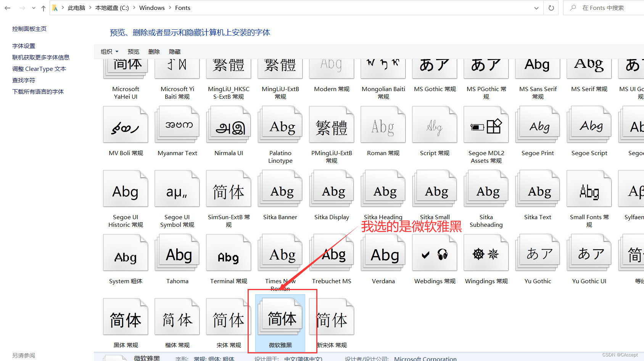This screenshot has width=644, height=361.
Task: Select the Roman font icon
Action: click(x=383, y=125)
